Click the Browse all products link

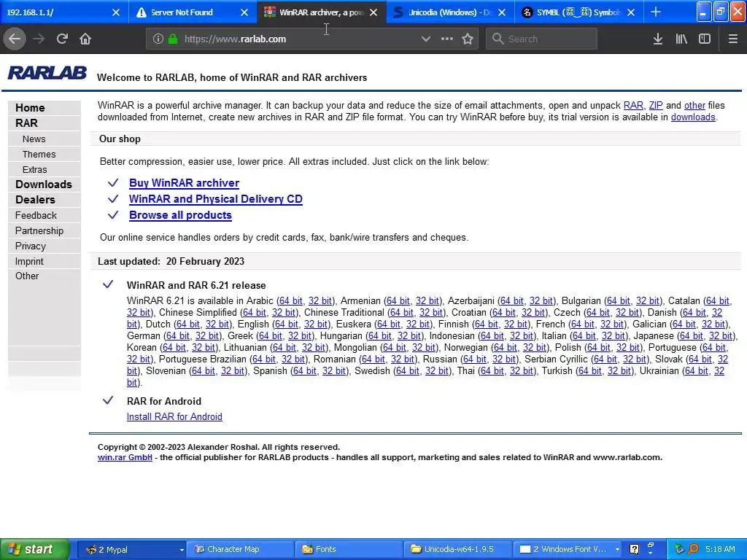click(x=180, y=215)
